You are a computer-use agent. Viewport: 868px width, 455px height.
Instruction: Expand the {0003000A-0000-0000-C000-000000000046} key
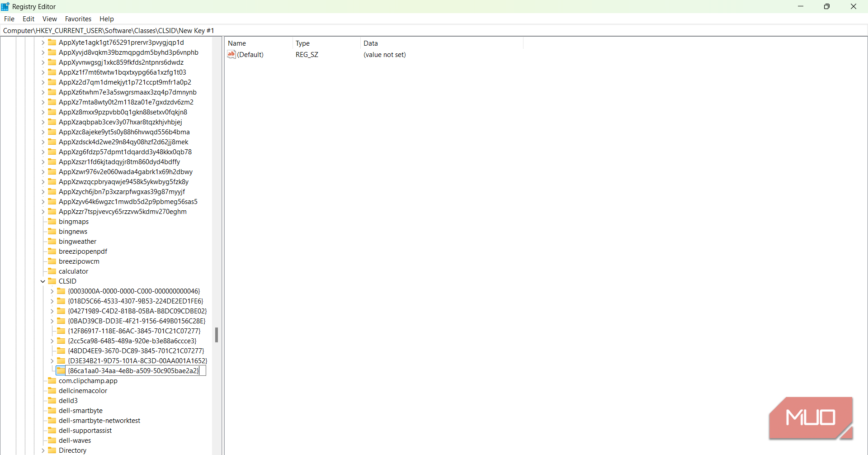coord(52,291)
